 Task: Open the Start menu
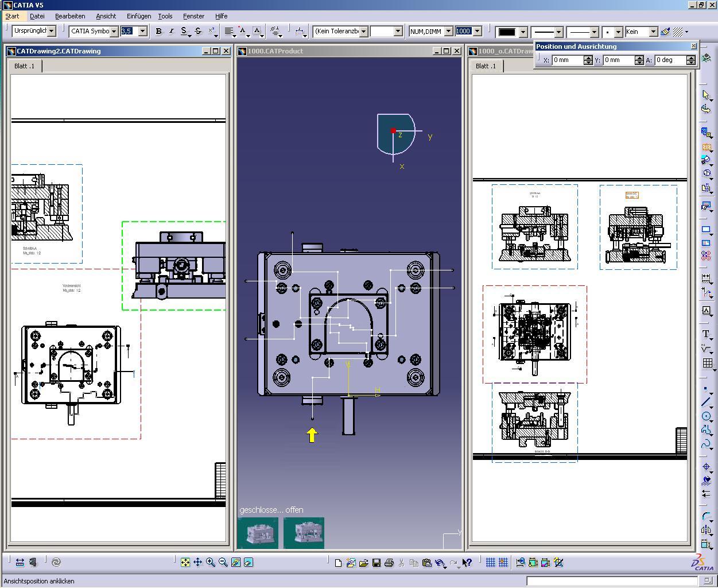12,16
